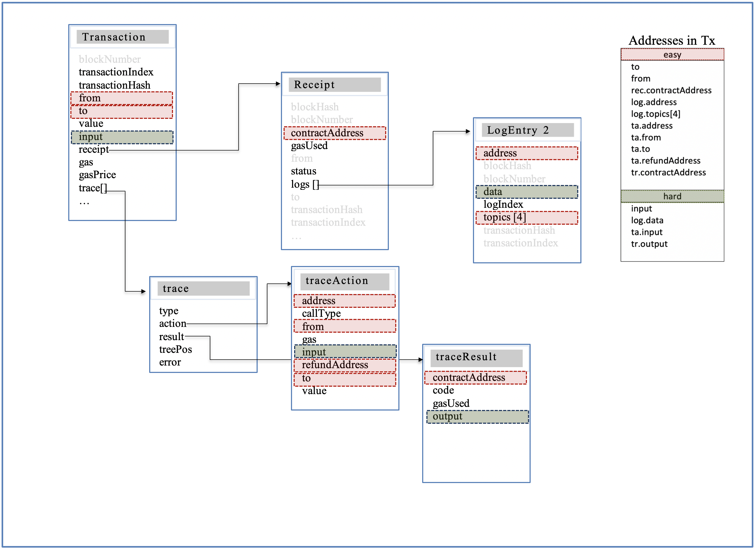Click 'rec.contractAddress' in the legend list

tap(671, 91)
